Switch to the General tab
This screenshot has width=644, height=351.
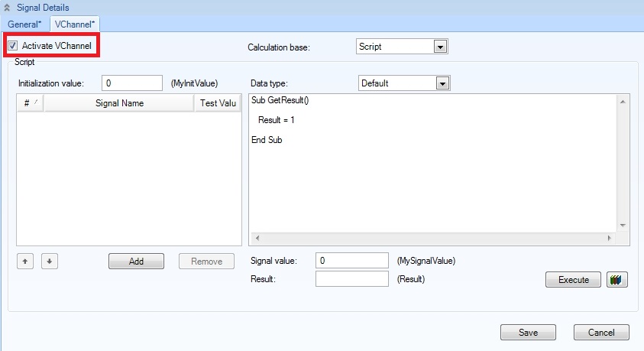coord(24,24)
